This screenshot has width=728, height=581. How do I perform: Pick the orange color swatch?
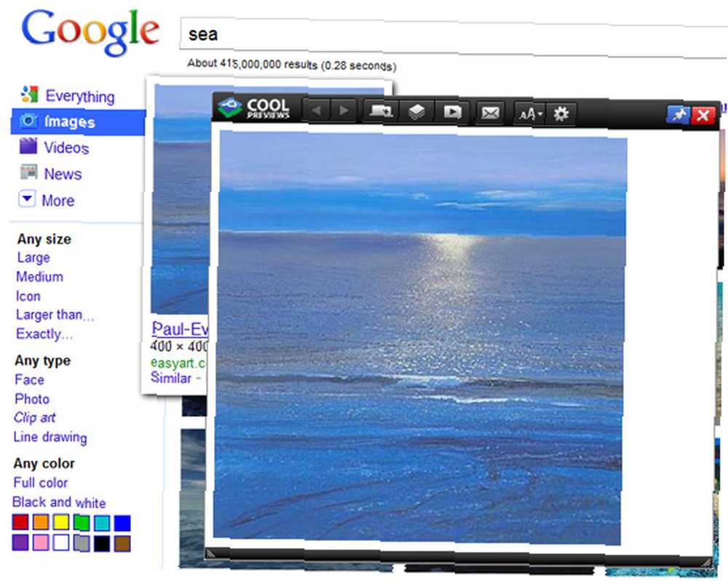(x=41, y=522)
